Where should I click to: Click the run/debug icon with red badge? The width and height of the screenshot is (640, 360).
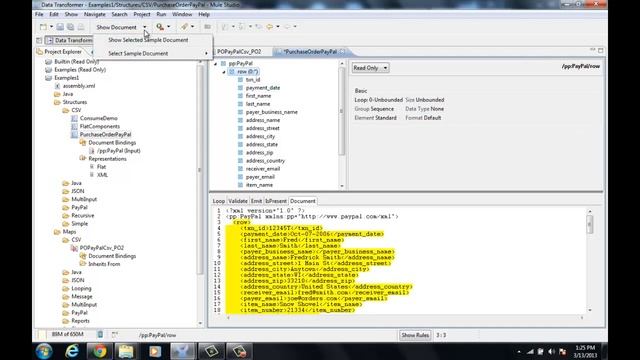coord(160,27)
